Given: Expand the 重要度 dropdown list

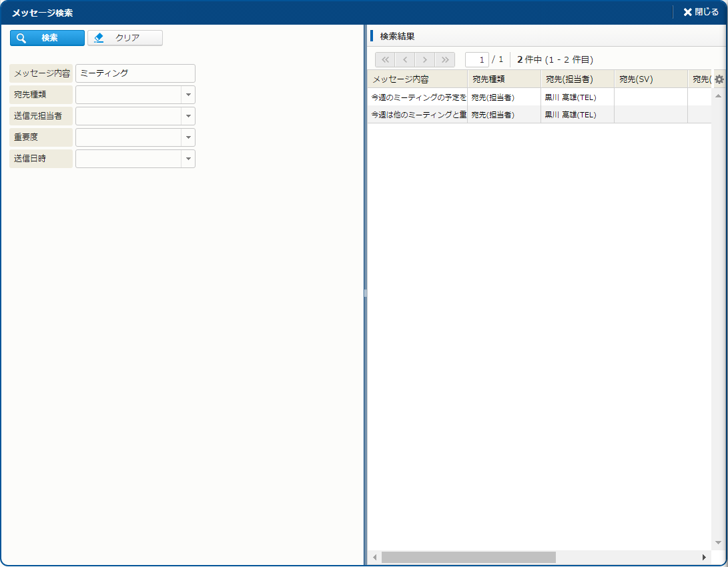Looking at the screenshot, I should click(x=188, y=137).
